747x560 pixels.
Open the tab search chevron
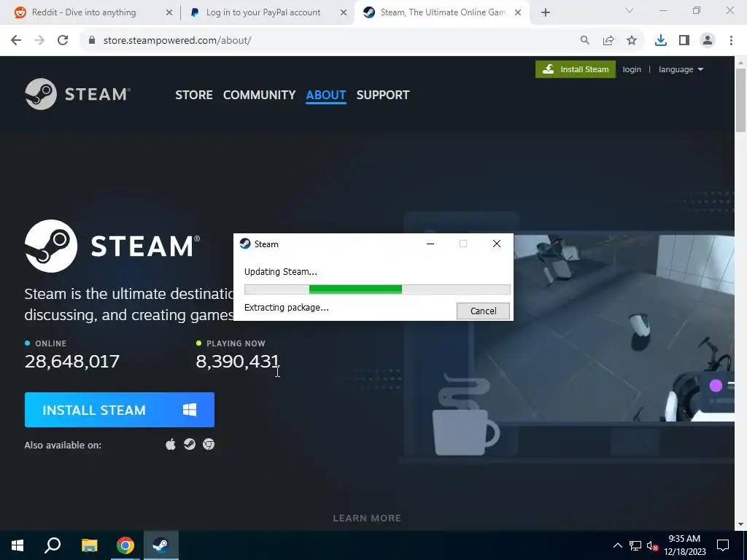pyautogui.click(x=630, y=10)
